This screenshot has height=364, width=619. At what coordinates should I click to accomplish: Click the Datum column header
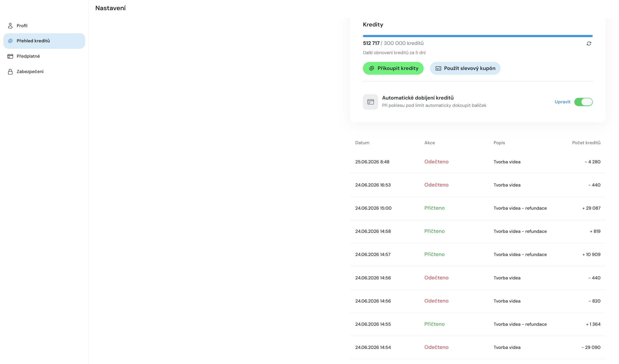[x=362, y=143]
